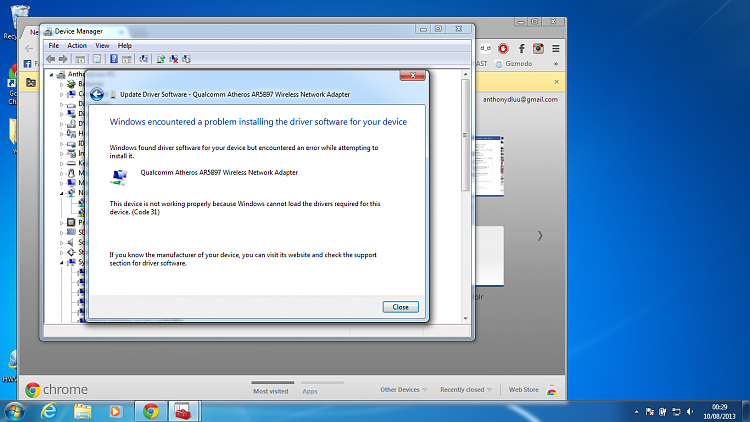Open Windows Media Player from taskbar
This screenshot has height=422, width=750.
click(115, 411)
